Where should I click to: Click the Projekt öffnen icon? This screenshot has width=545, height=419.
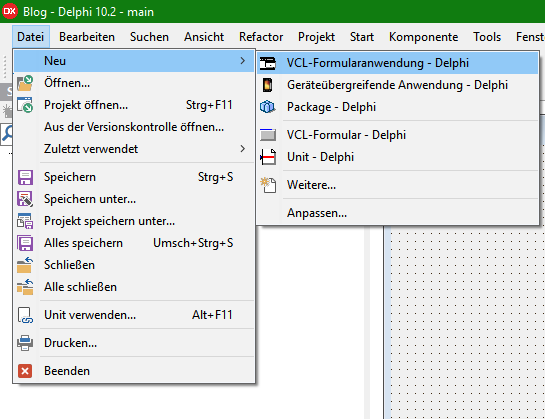(x=25, y=105)
